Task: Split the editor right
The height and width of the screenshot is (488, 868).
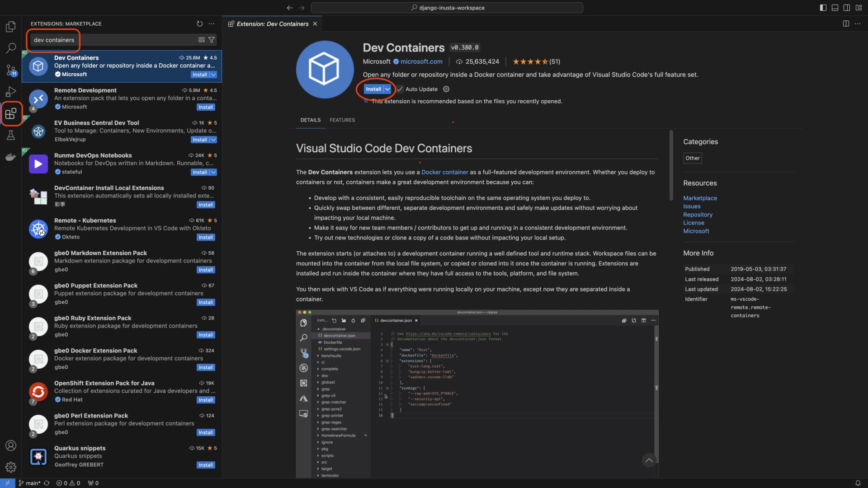Action: click(x=846, y=23)
